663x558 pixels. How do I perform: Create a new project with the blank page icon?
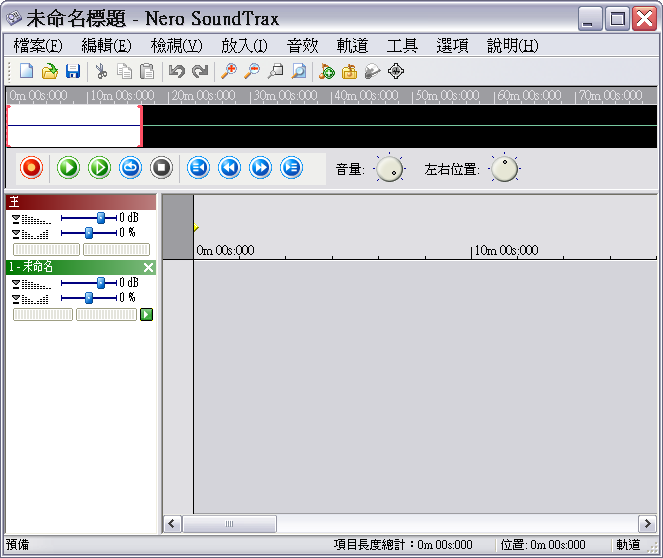click(27, 71)
